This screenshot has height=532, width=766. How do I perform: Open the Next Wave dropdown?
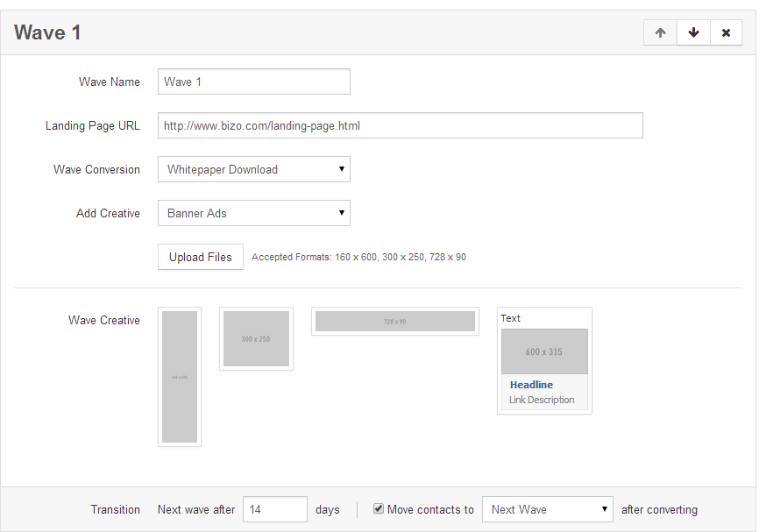point(547,509)
